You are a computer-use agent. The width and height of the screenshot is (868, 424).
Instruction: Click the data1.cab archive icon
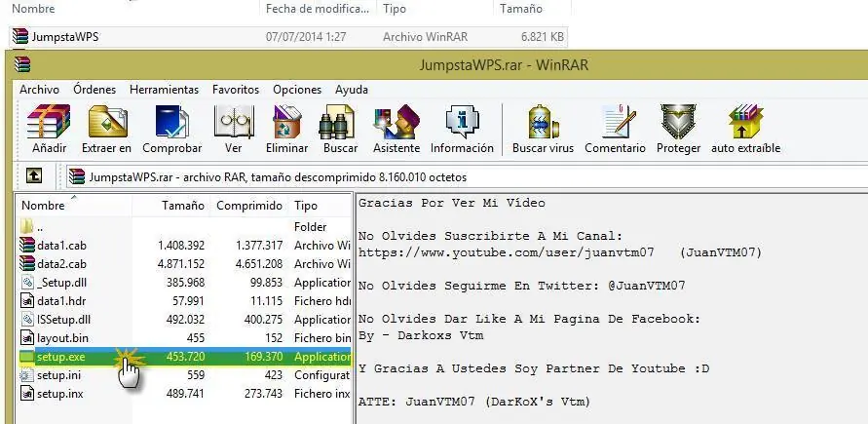[x=26, y=246]
